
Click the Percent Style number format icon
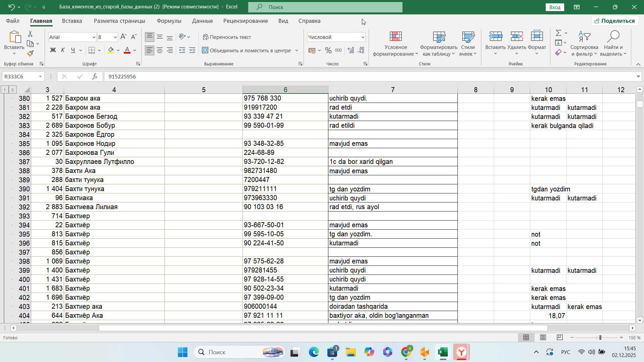click(x=328, y=50)
